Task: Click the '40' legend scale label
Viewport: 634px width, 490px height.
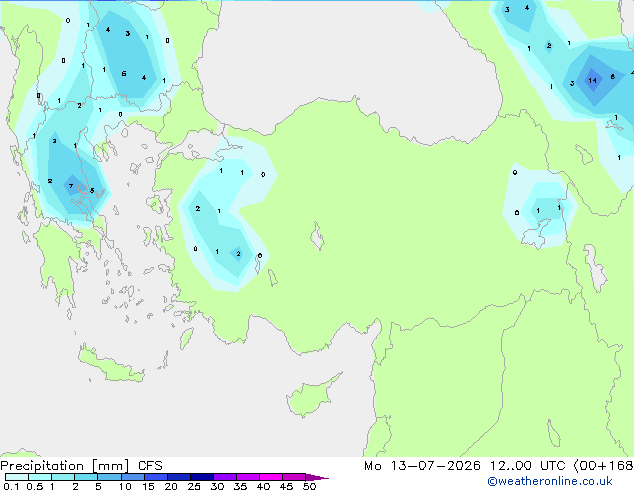Action: (x=263, y=486)
